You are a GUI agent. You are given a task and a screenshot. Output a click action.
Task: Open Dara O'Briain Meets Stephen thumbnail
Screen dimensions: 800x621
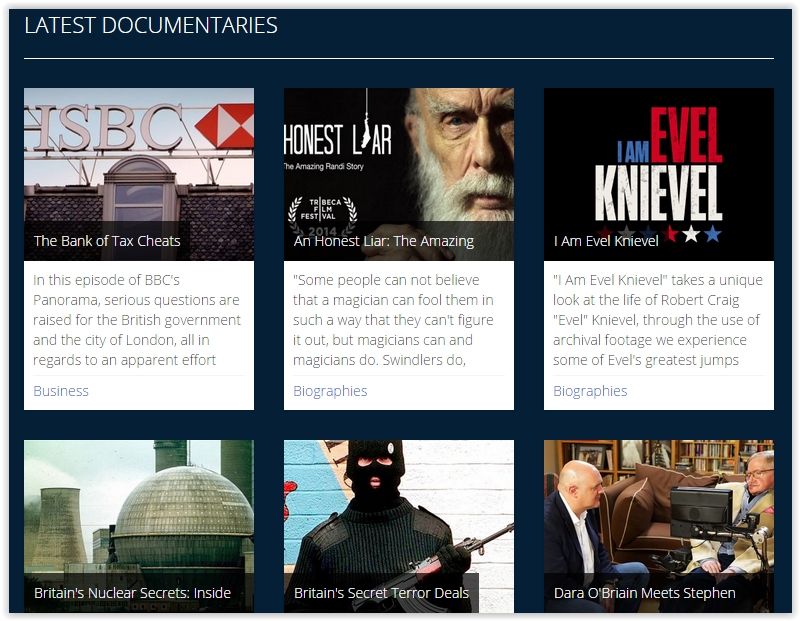(x=659, y=526)
